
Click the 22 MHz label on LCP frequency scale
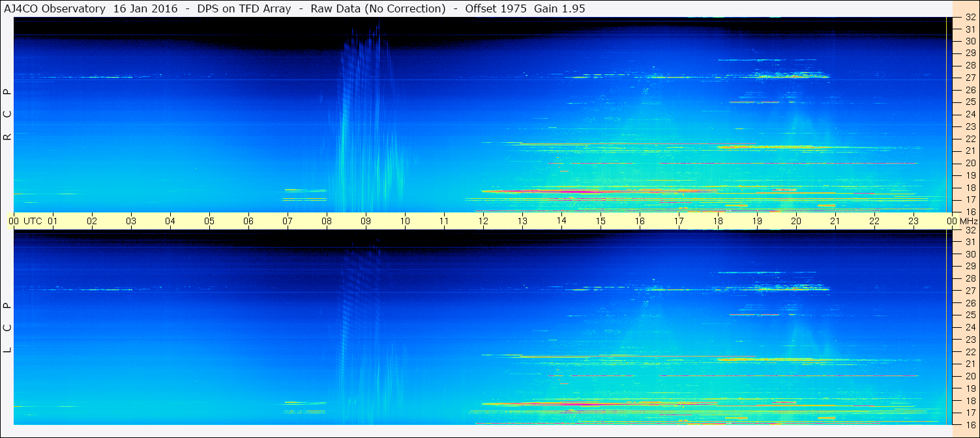(970, 352)
